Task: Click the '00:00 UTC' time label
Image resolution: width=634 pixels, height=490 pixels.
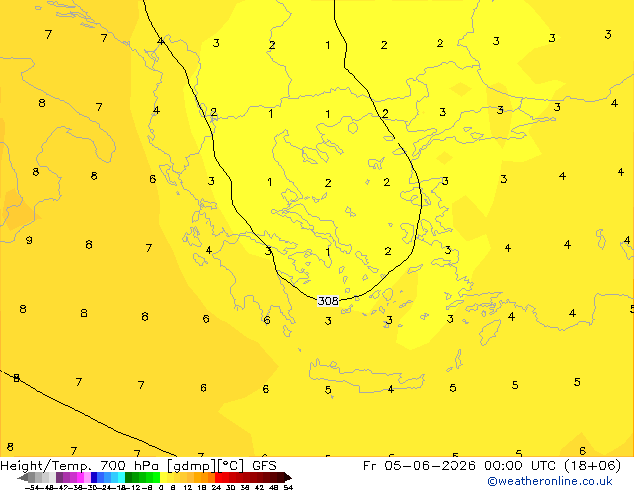Action: coord(522,466)
